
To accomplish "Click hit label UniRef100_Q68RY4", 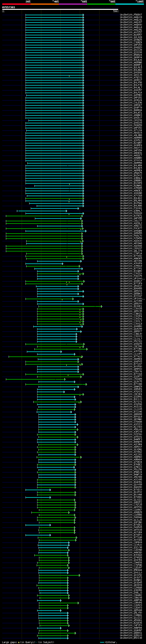I will (x=131, y=58).
